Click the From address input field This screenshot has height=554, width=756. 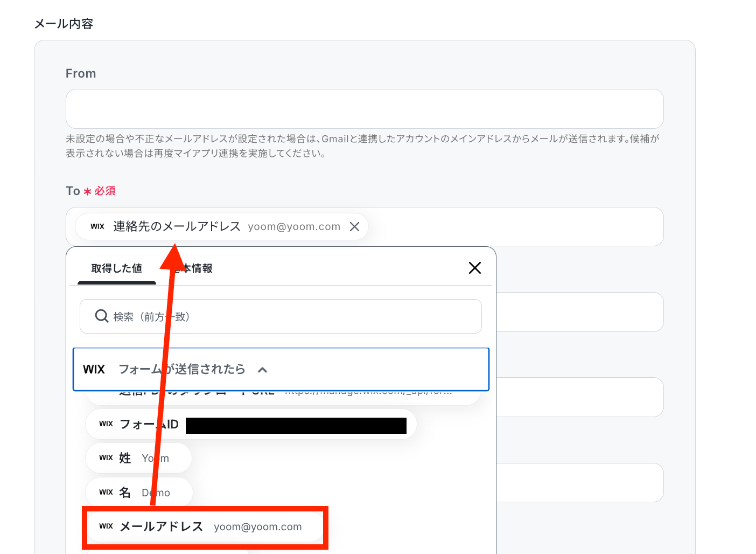pos(365,109)
